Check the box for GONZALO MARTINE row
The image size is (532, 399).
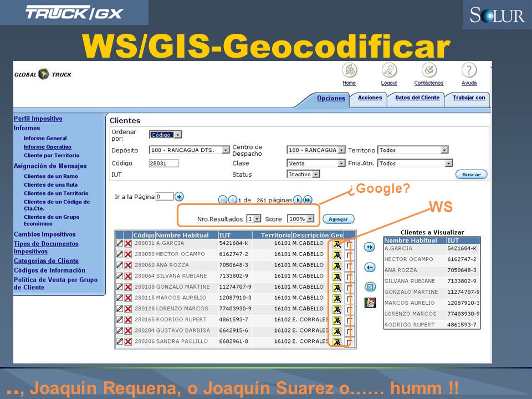[x=349, y=288]
